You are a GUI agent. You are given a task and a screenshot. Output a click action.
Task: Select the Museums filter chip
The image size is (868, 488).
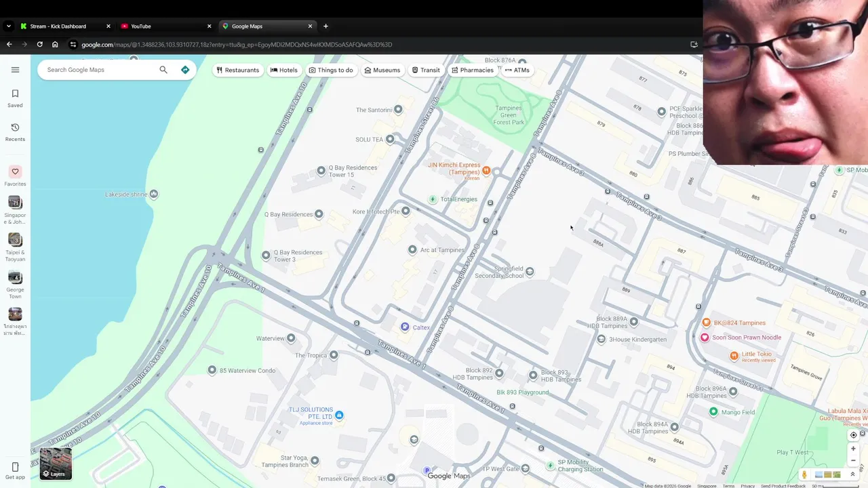tap(382, 70)
